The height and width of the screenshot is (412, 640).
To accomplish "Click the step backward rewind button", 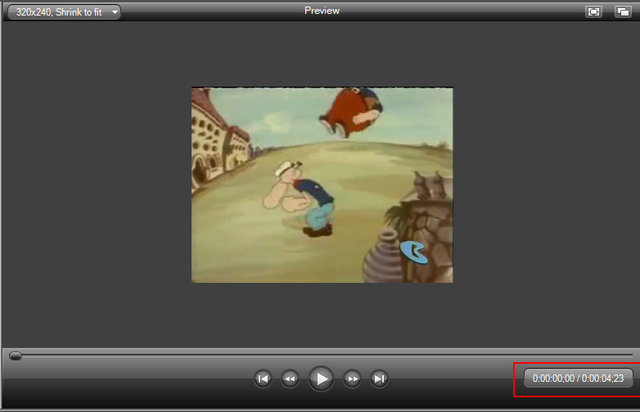I will (x=290, y=379).
